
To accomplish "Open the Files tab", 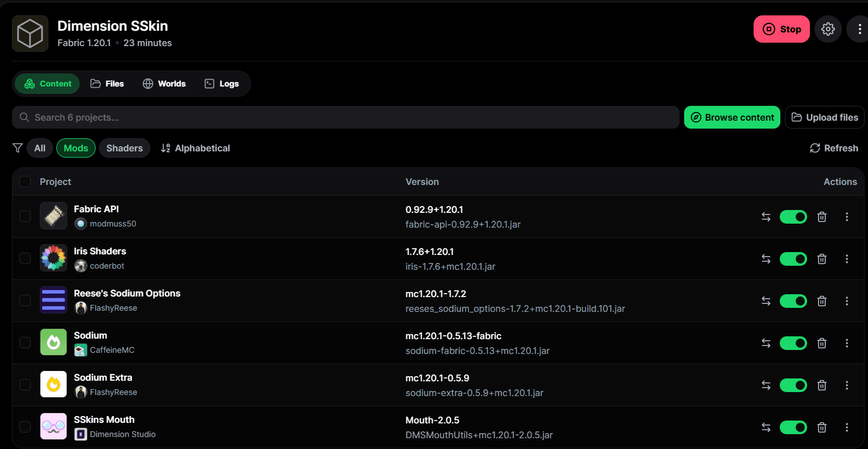I will pos(107,84).
